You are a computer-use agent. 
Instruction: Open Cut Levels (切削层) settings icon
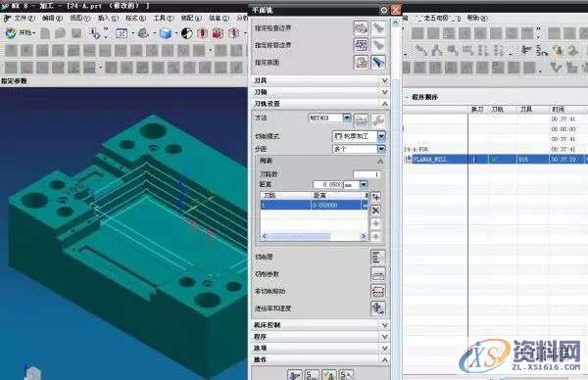pyautogui.click(x=377, y=257)
